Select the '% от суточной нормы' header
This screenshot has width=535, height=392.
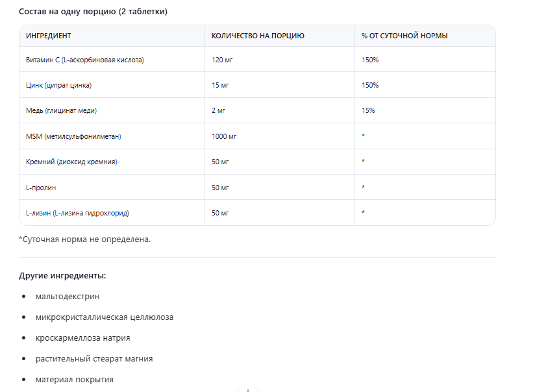(x=404, y=36)
